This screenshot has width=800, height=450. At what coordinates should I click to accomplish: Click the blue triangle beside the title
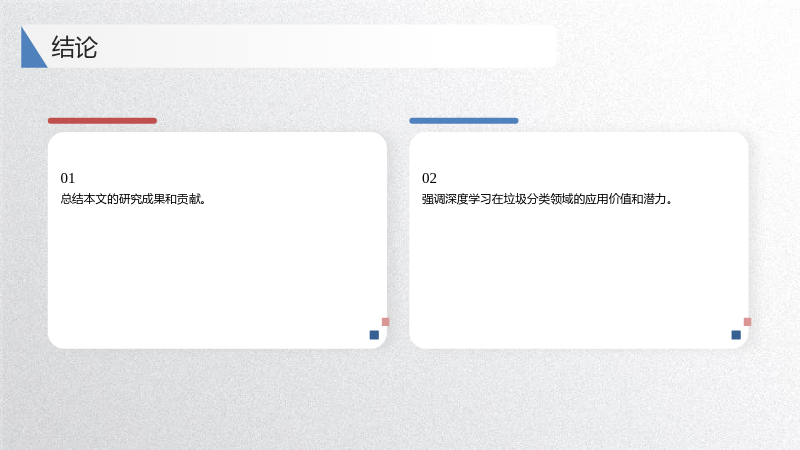click(x=31, y=52)
